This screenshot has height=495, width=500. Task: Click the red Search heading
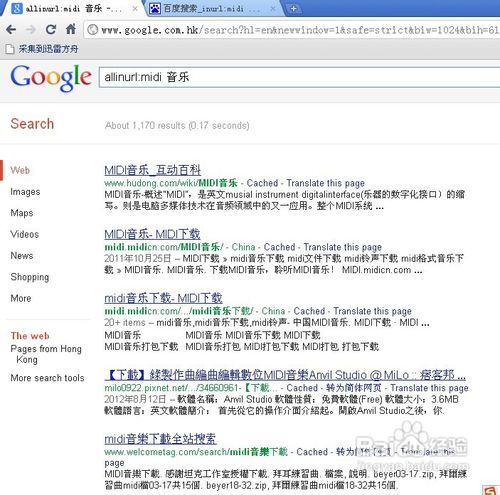(32, 124)
